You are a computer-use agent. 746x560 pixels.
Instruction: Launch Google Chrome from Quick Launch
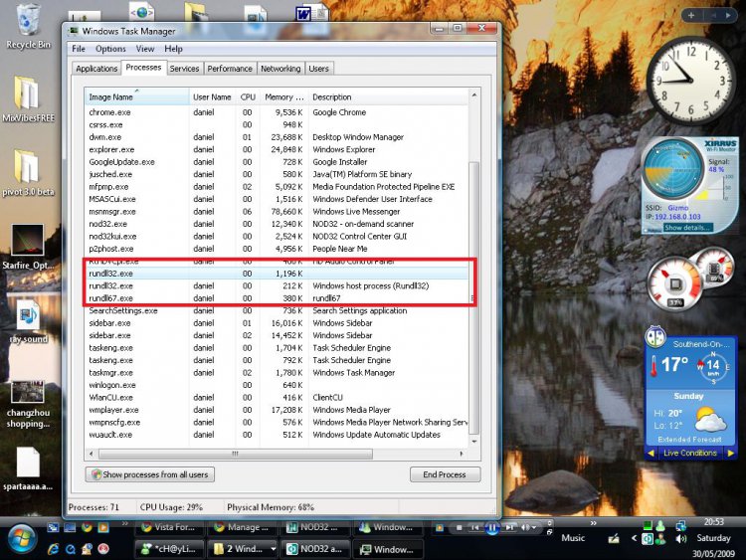(x=87, y=527)
